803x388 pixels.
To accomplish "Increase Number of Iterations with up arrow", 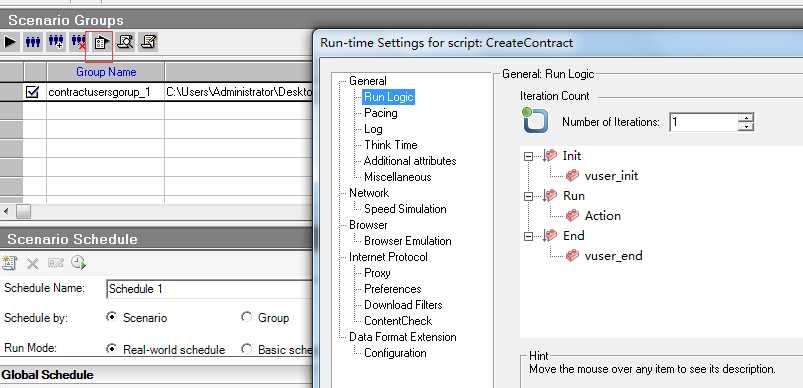I will pos(746,118).
